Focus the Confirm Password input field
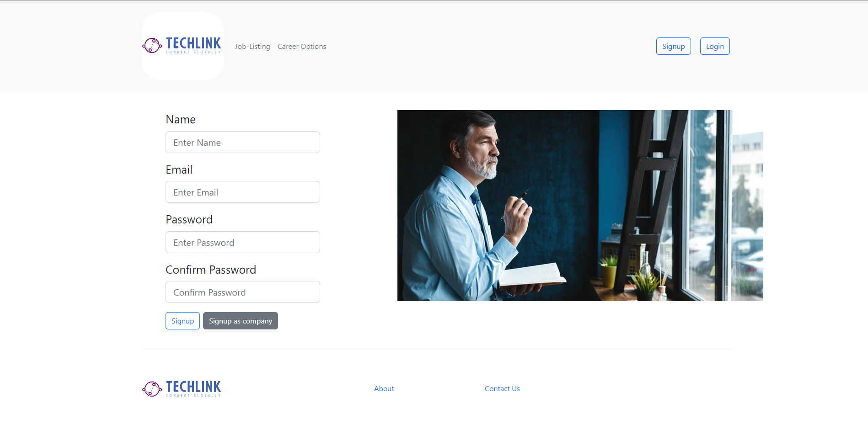The height and width of the screenshot is (424, 868). point(243,292)
